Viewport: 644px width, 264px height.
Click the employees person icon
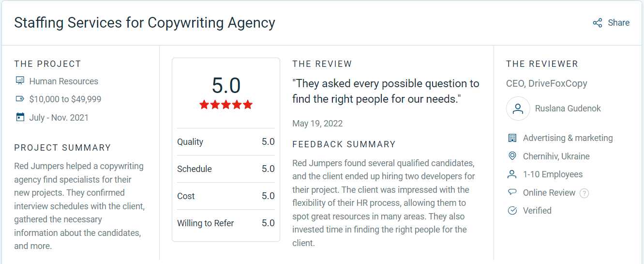coord(512,174)
